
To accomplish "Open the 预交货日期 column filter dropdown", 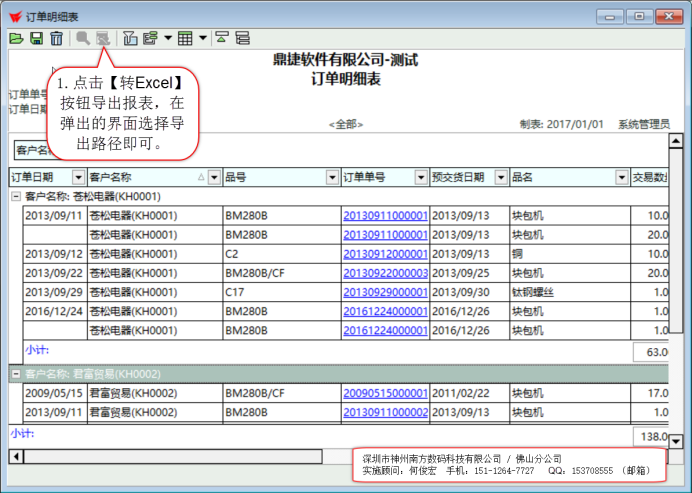I will pyautogui.click(x=501, y=177).
